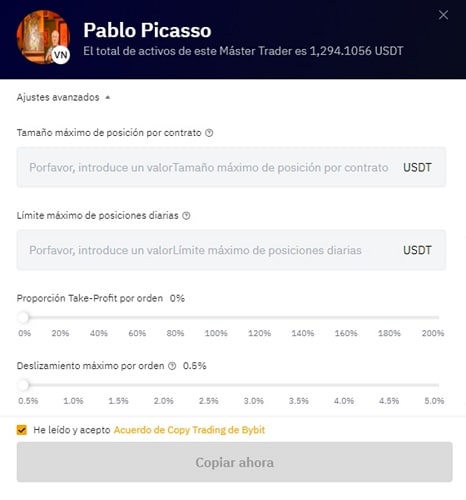Click the Copiar ahora button
466x500 pixels.
235,462
